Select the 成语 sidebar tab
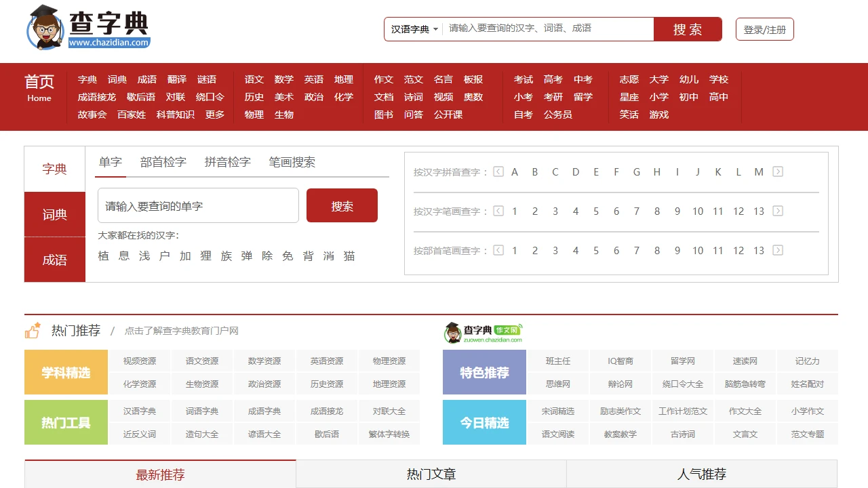 [x=54, y=260]
